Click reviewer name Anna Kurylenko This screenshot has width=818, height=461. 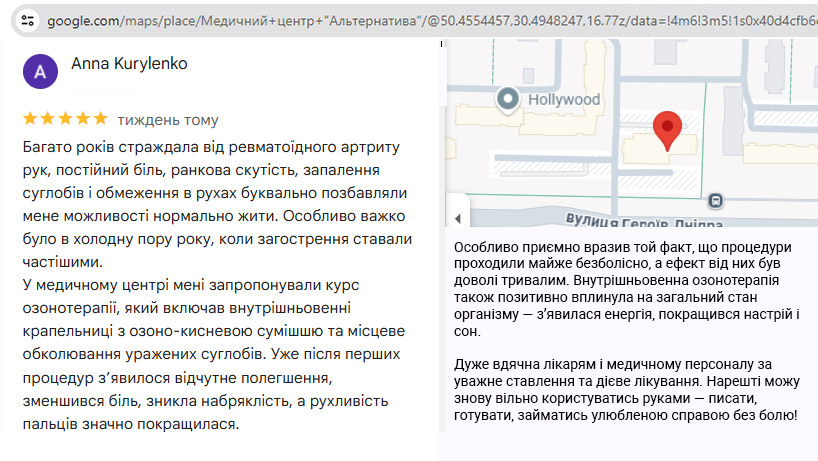(x=129, y=64)
